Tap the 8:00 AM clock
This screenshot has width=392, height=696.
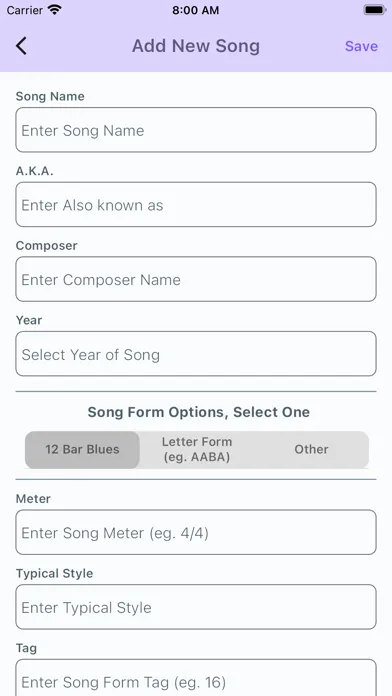195,10
